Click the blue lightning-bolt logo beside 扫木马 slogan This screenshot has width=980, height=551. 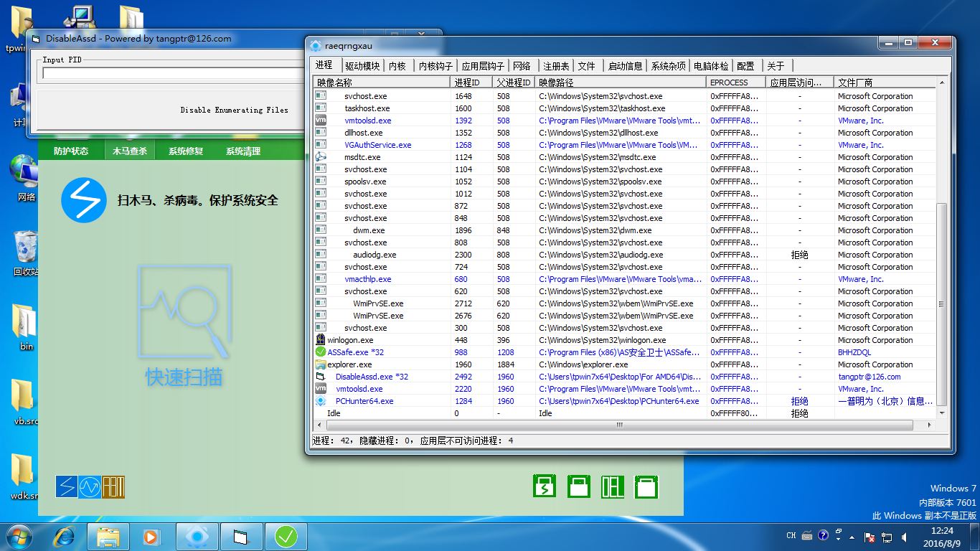click(84, 199)
